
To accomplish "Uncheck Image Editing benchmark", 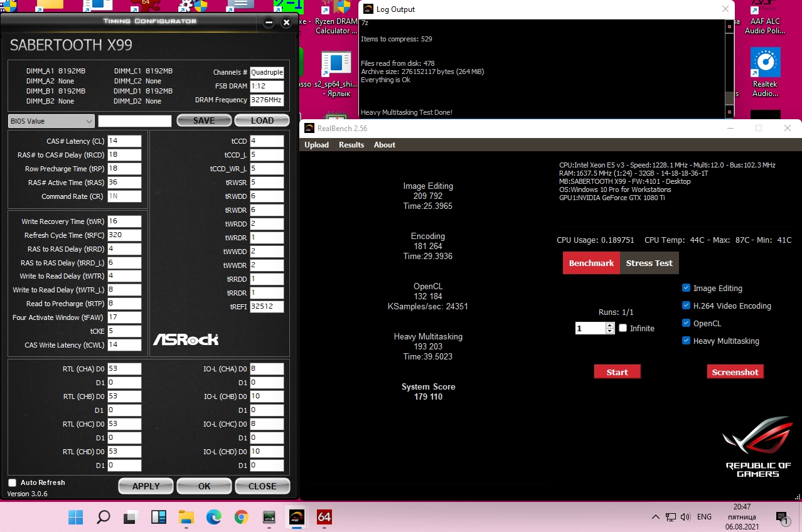I will 687,288.
